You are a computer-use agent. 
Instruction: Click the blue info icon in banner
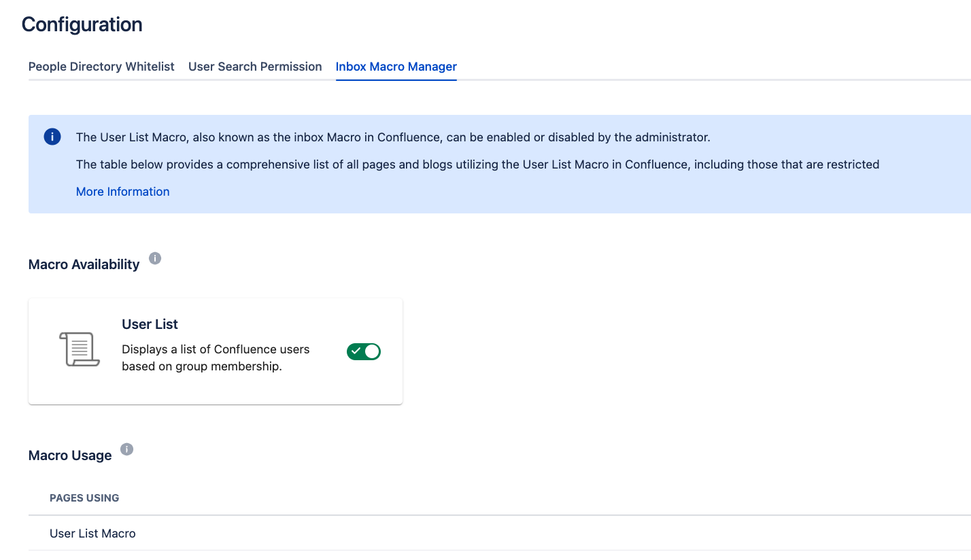pos(52,137)
